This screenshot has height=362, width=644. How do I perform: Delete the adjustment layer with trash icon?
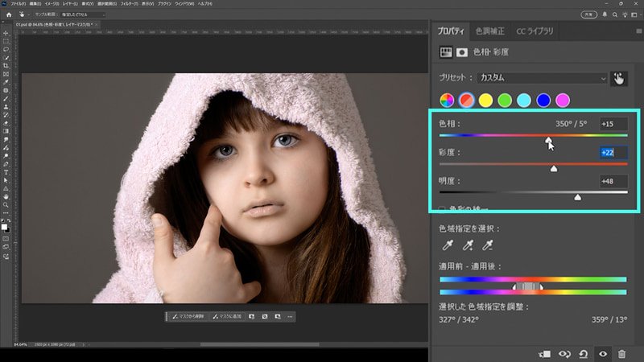[621, 353]
